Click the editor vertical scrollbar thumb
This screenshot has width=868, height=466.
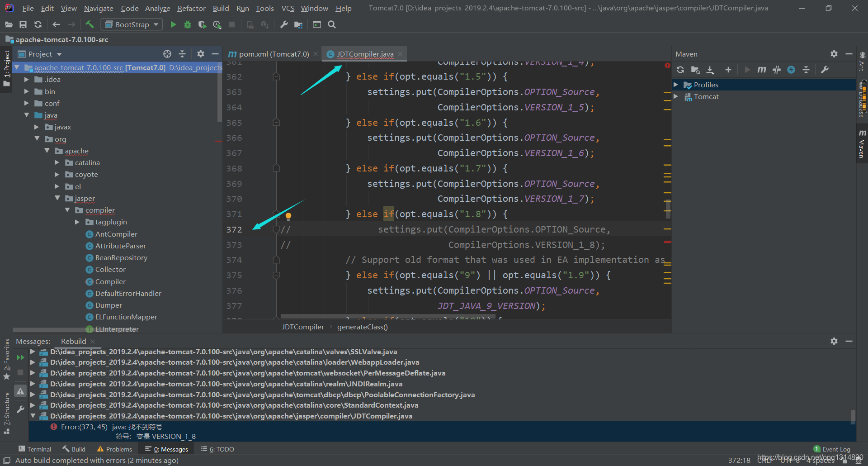(668, 209)
